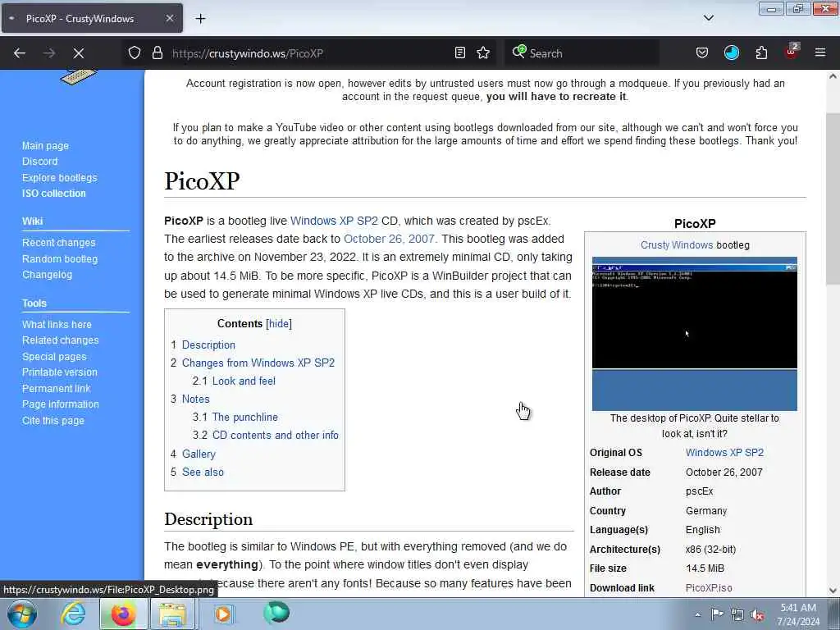Screen dimensions: 840x630
Task: Close the PicoXP - CrustyWindows tab
Action: click(169, 18)
